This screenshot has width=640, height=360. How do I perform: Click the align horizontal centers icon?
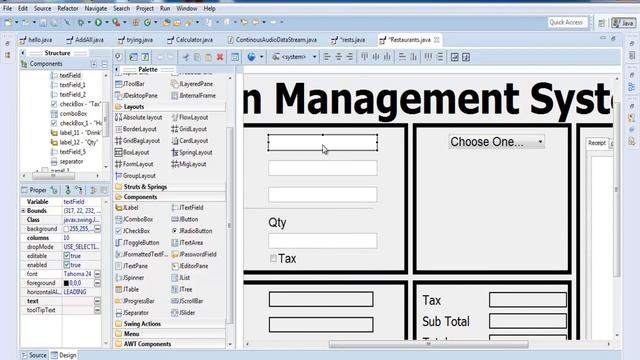tap(338, 57)
